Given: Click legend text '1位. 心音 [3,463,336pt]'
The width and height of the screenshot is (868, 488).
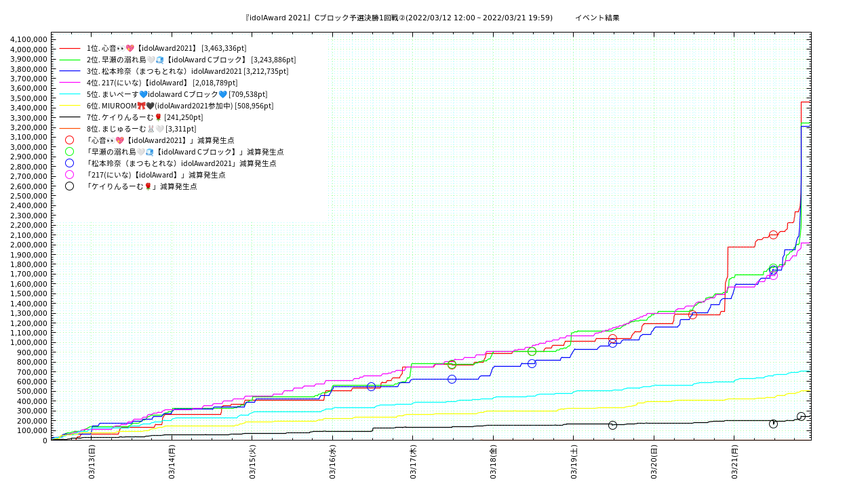Looking at the screenshot, I should pos(166,49).
